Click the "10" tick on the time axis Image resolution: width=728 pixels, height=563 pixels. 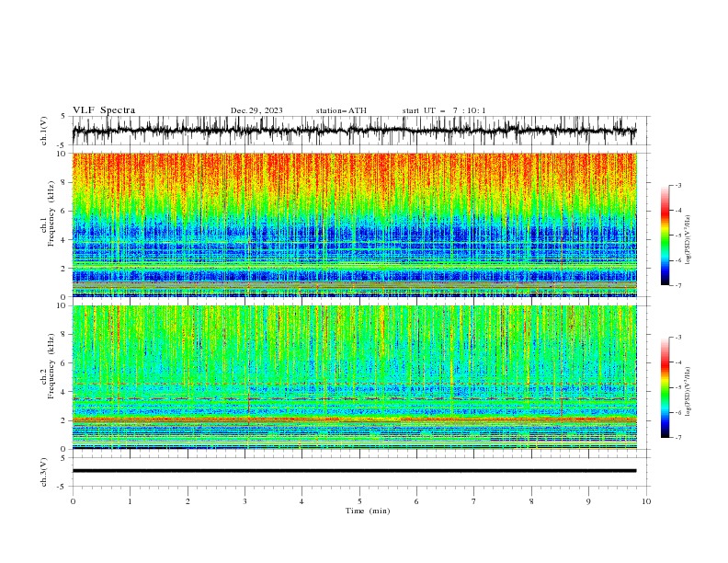[x=646, y=501]
